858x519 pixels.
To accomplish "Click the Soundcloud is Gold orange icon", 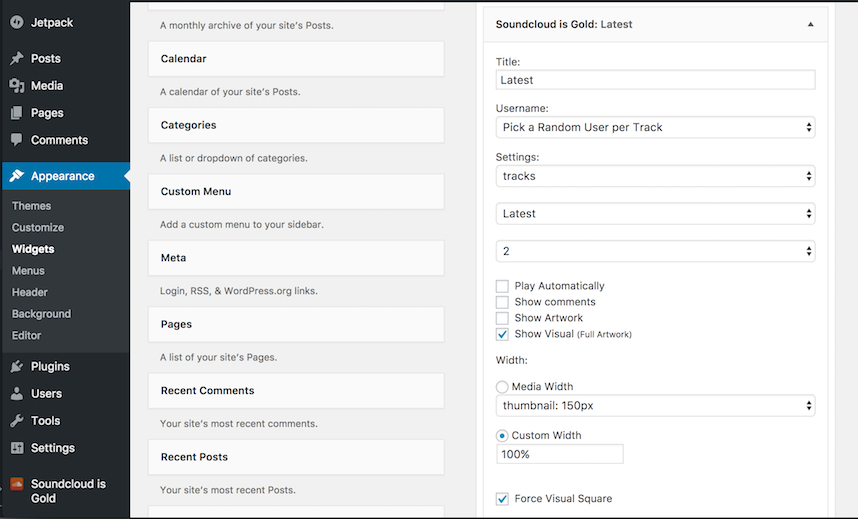I will click(x=17, y=484).
